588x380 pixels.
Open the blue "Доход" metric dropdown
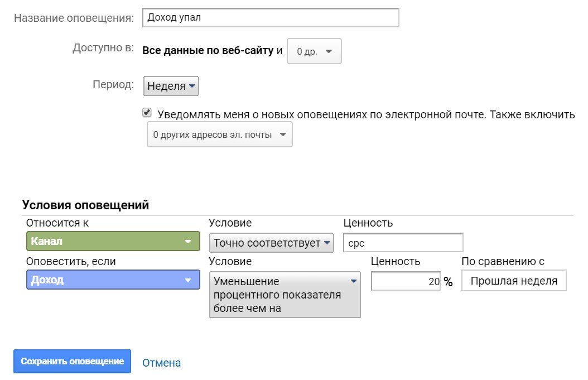tap(112, 280)
